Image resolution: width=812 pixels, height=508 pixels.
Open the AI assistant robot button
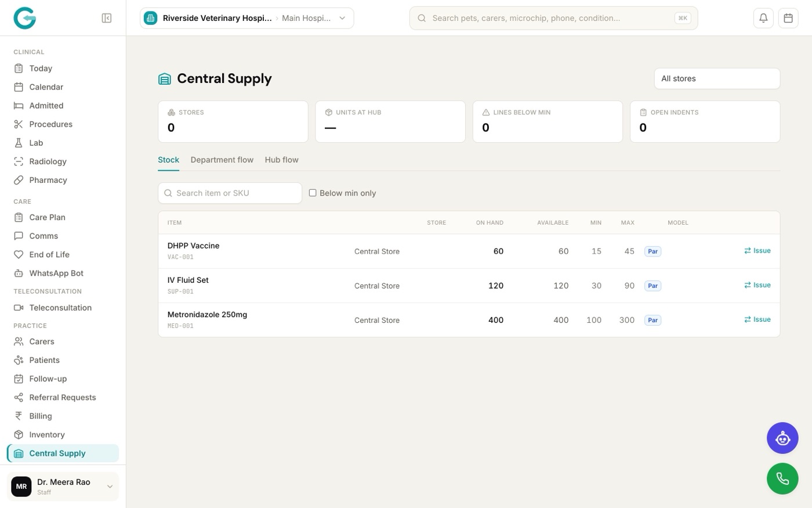click(x=782, y=438)
